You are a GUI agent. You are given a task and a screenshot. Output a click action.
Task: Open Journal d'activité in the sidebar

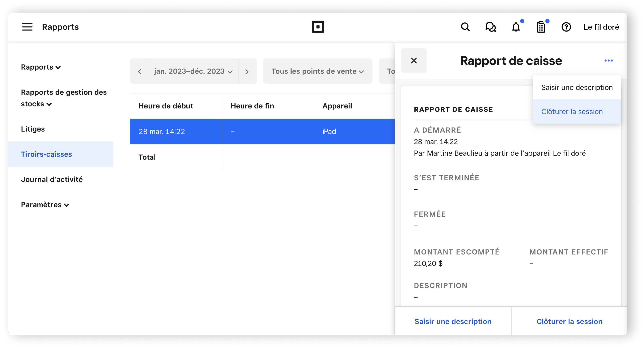pyautogui.click(x=52, y=179)
